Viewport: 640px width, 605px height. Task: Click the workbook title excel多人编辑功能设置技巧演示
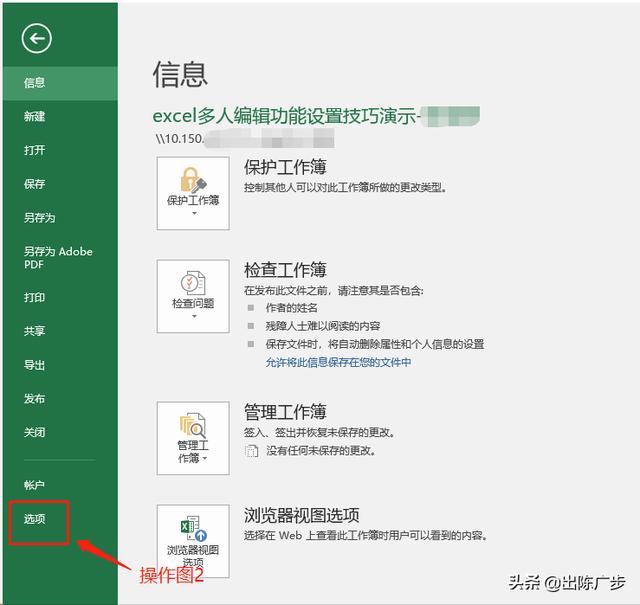284,116
